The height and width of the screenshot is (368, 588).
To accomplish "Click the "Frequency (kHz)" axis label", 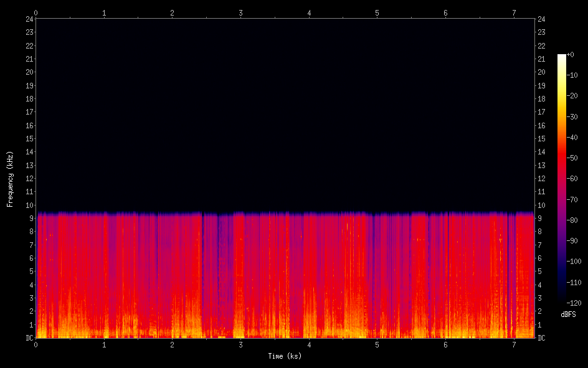I will [10, 179].
